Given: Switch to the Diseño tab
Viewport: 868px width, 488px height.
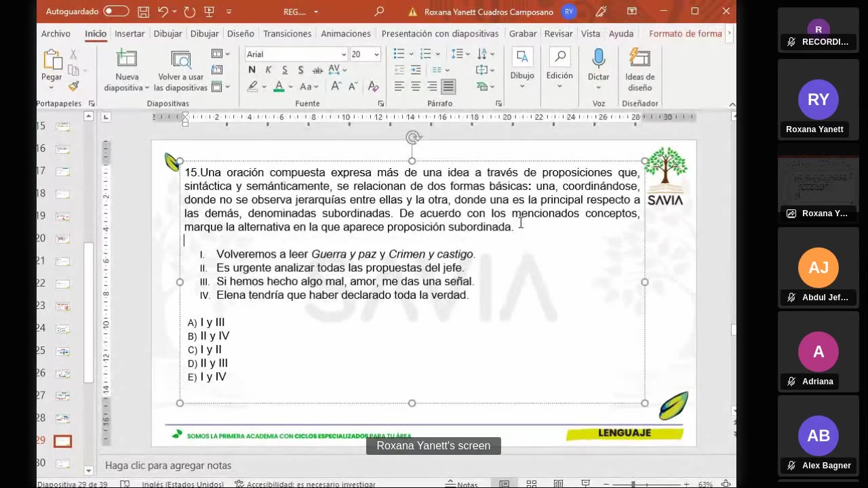Looking at the screenshot, I should click(241, 33).
